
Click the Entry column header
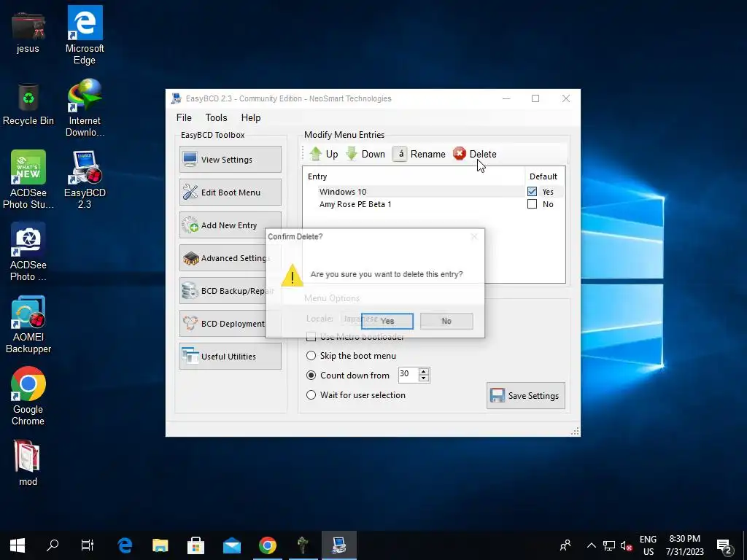414,176
